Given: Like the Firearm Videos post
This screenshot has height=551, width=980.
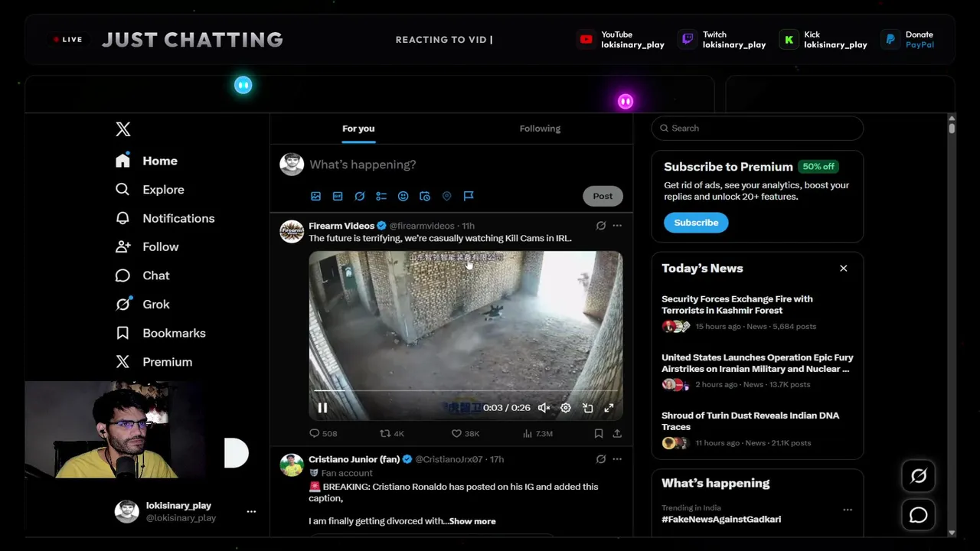Looking at the screenshot, I should pos(465,433).
